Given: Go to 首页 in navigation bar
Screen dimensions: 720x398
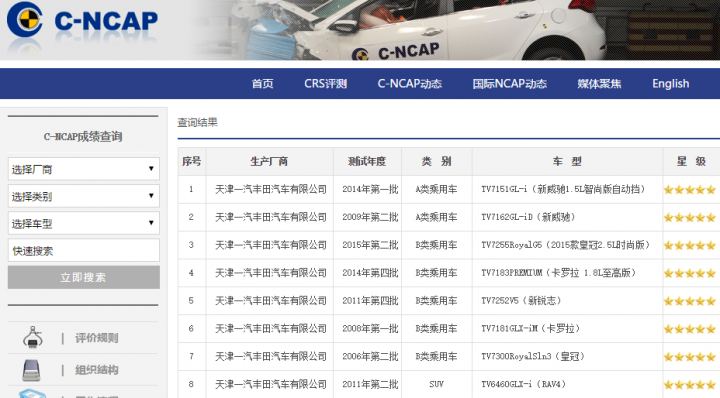Looking at the screenshot, I should [262, 84].
